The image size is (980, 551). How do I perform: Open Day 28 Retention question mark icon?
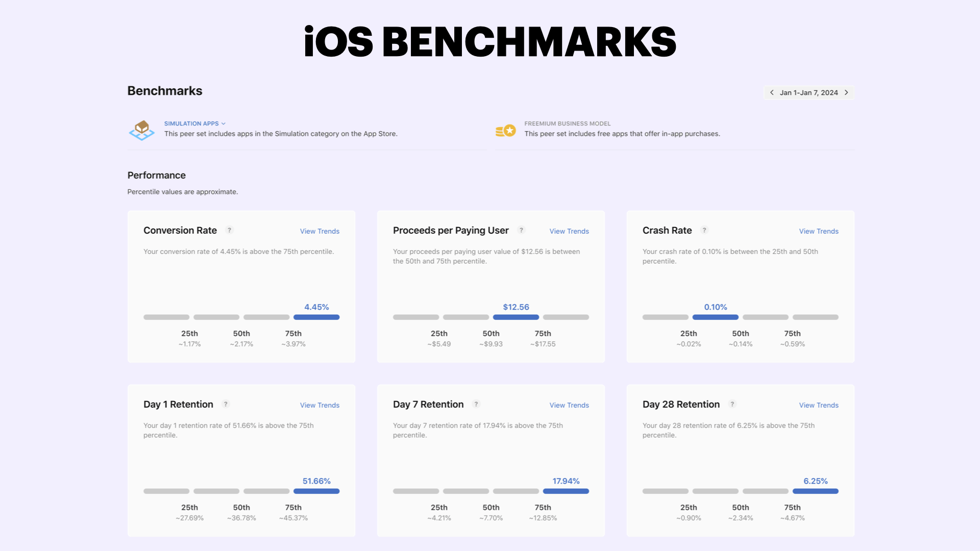[732, 404]
